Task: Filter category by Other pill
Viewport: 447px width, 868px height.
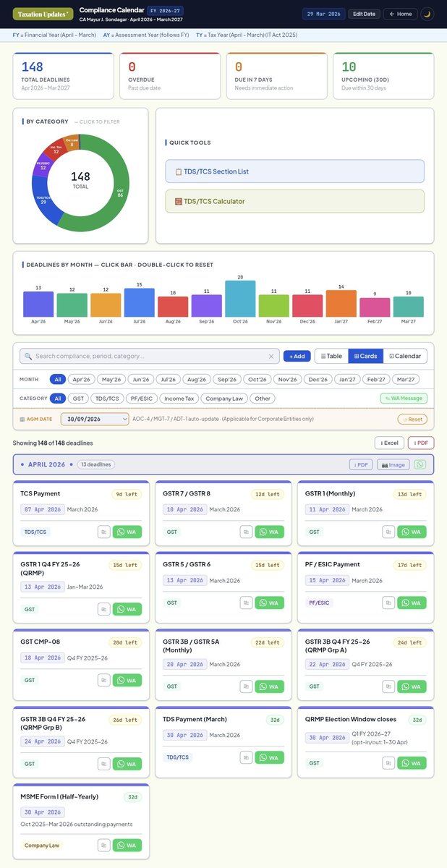Action: click(x=264, y=399)
